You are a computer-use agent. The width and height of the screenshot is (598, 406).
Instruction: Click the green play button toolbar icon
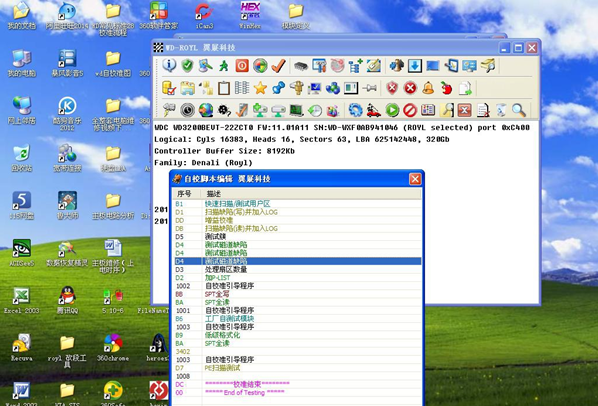tap(392, 111)
